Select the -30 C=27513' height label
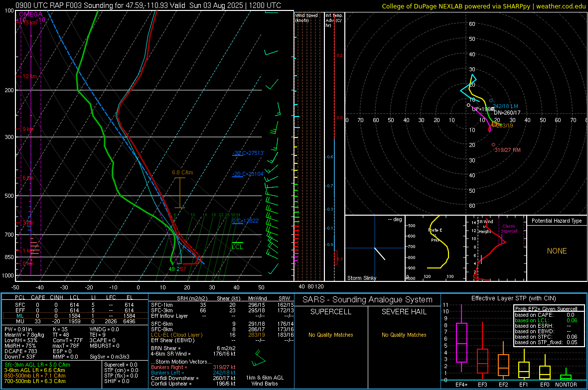588x390 pixels. (x=248, y=153)
